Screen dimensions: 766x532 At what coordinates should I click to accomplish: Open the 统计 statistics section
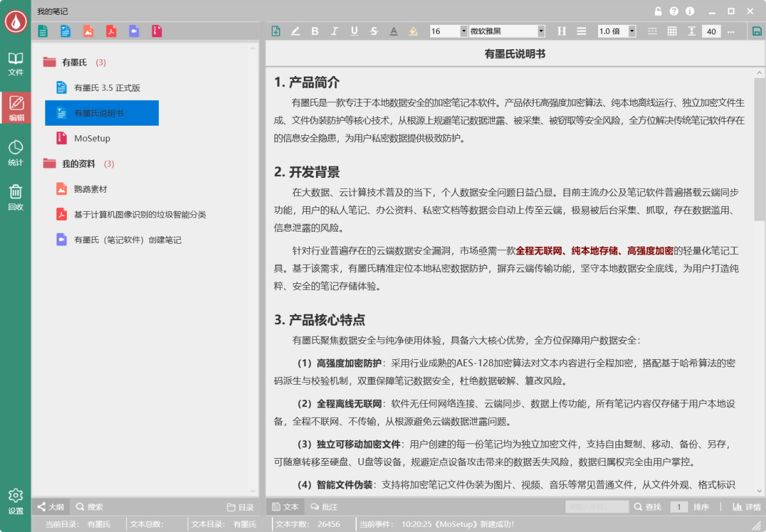15,154
